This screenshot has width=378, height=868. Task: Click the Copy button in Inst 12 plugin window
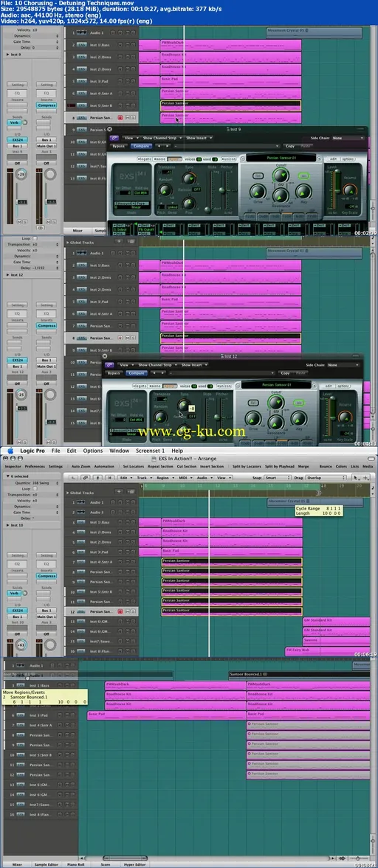[285, 373]
